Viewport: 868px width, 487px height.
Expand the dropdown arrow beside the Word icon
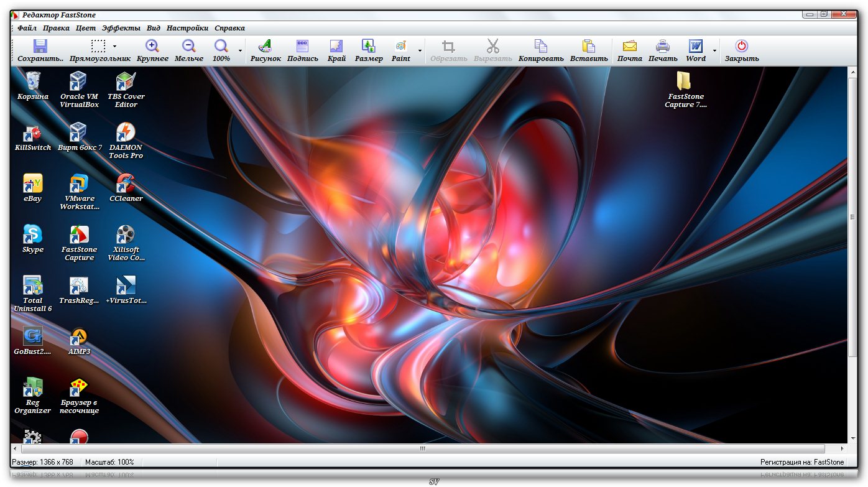tap(714, 50)
